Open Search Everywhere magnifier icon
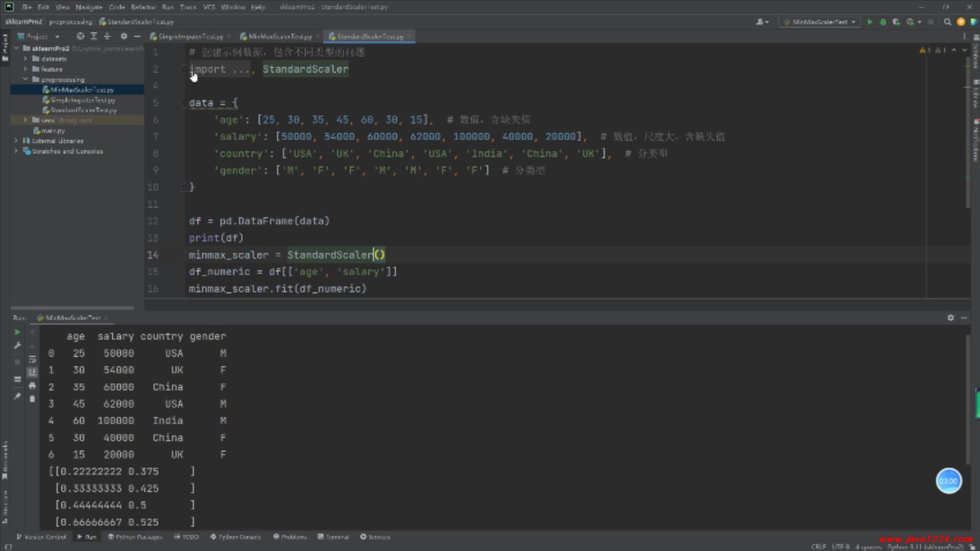980x551 pixels. (947, 22)
